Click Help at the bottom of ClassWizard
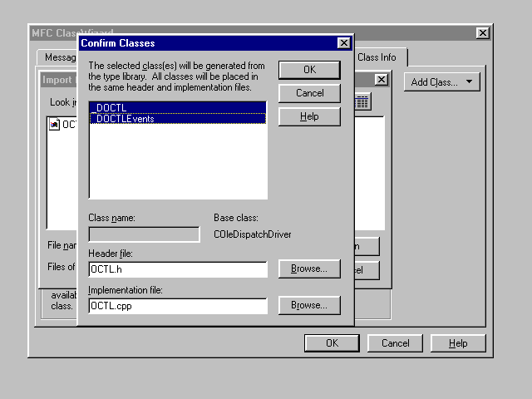This screenshot has width=532, height=399. (x=458, y=343)
